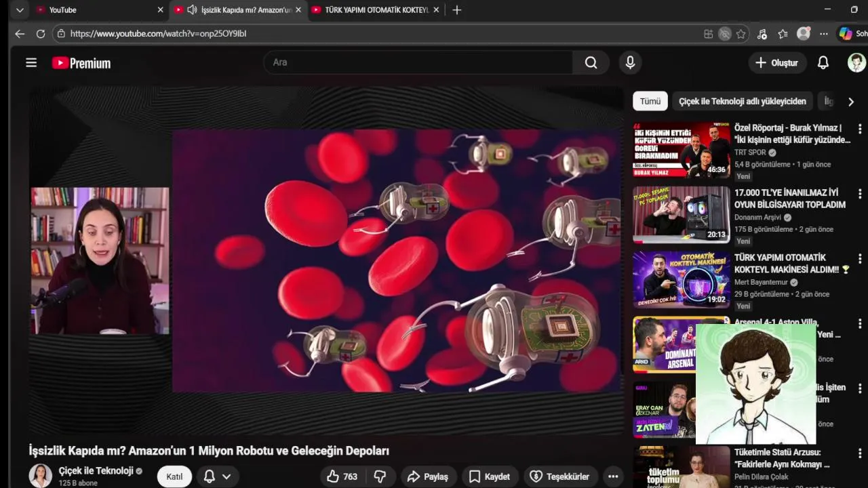Image resolution: width=868 pixels, height=488 pixels.
Task: Open the 17.000 TL oyun bilgisayarı thumbnail
Action: point(682,214)
